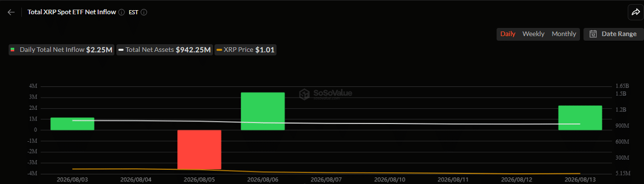Click the white Total Net Assets line swatch
The height and width of the screenshot is (184, 644).
[121, 50]
